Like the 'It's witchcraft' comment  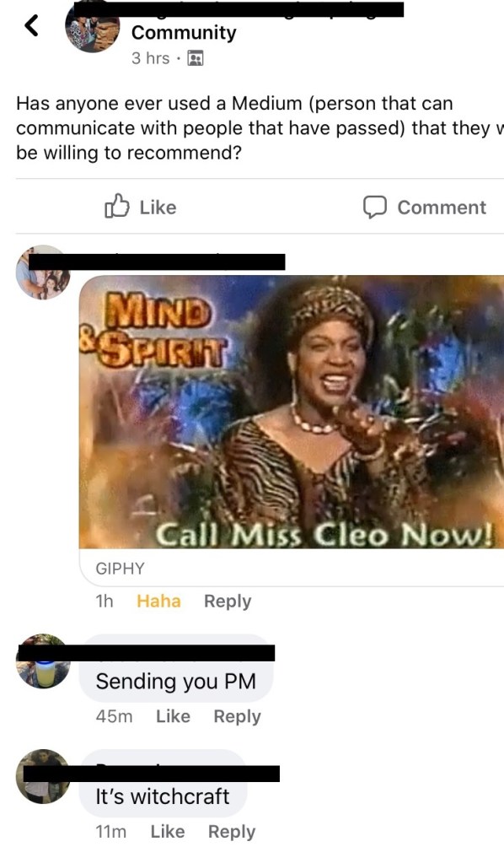click(x=168, y=832)
